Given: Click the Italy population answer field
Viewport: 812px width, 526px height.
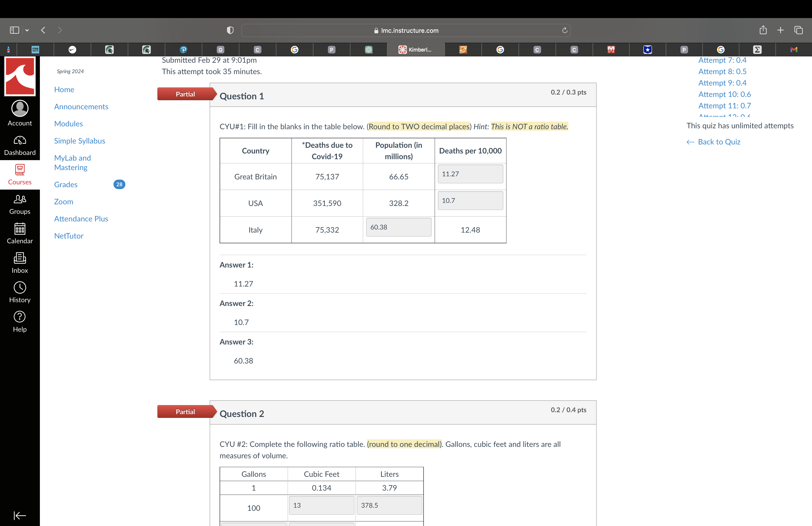Looking at the screenshot, I should pos(398,227).
